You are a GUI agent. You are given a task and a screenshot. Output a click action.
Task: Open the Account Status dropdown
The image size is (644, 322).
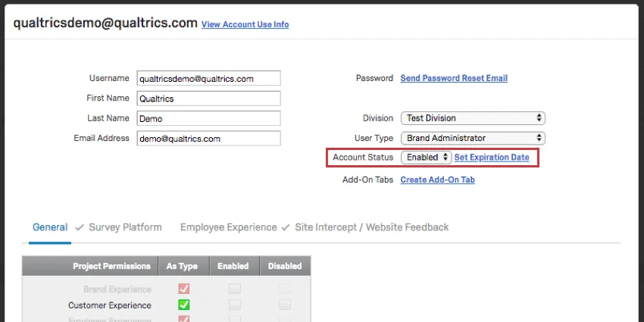tap(426, 157)
